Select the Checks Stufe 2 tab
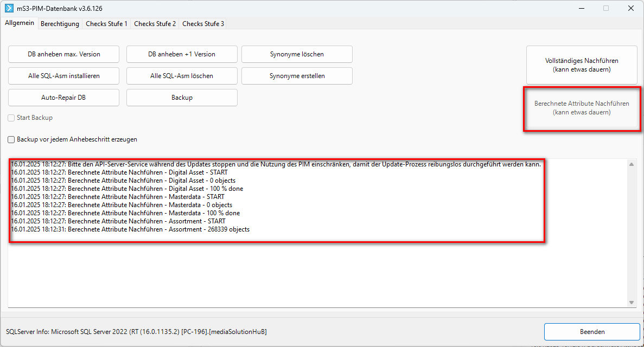The width and height of the screenshot is (644, 347). (155, 24)
